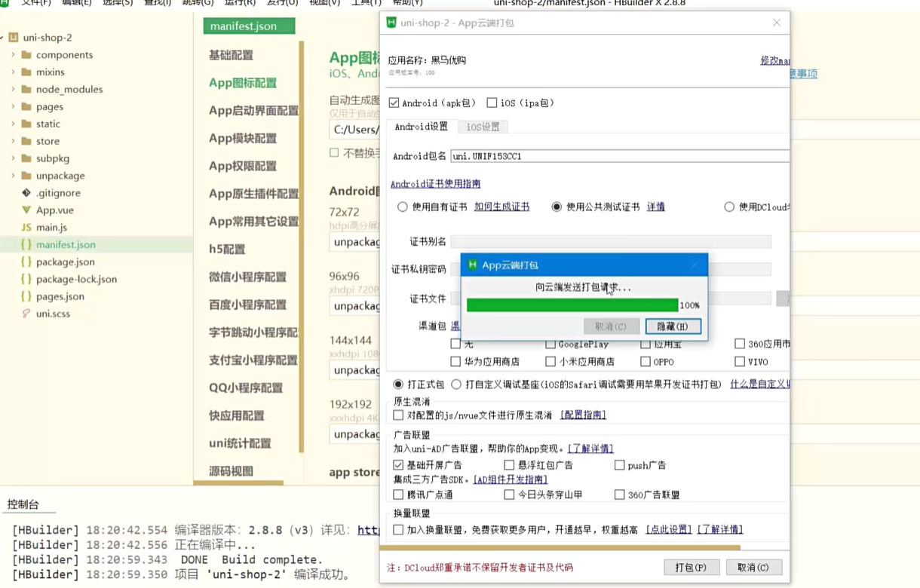This screenshot has width=920, height=588.
Task: Enable the 悬浮红包广告 checkbox
Action: [x=509, y=465]
